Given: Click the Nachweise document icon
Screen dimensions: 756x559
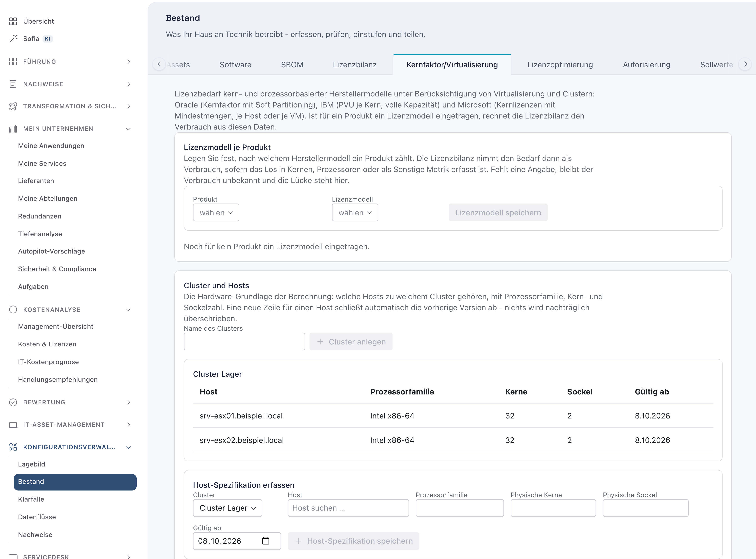Looking at the screenshot, I should click(x=13, y=84).
